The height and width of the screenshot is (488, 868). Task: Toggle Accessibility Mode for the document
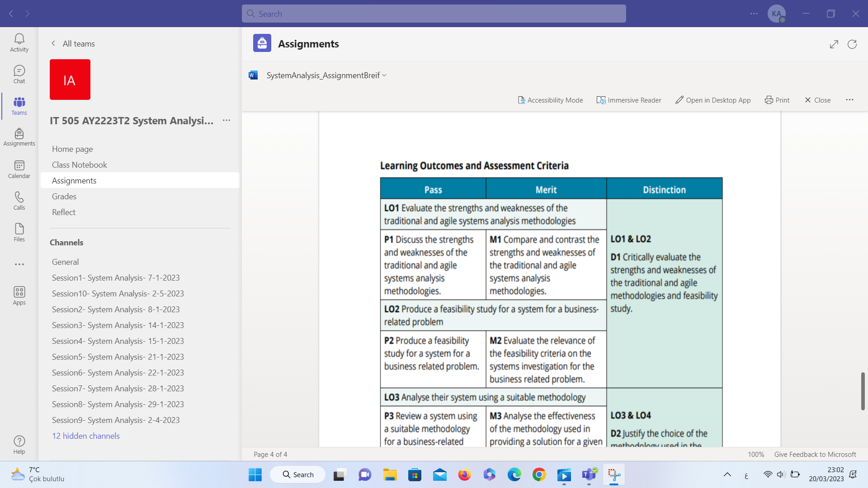tap(550, 100)
